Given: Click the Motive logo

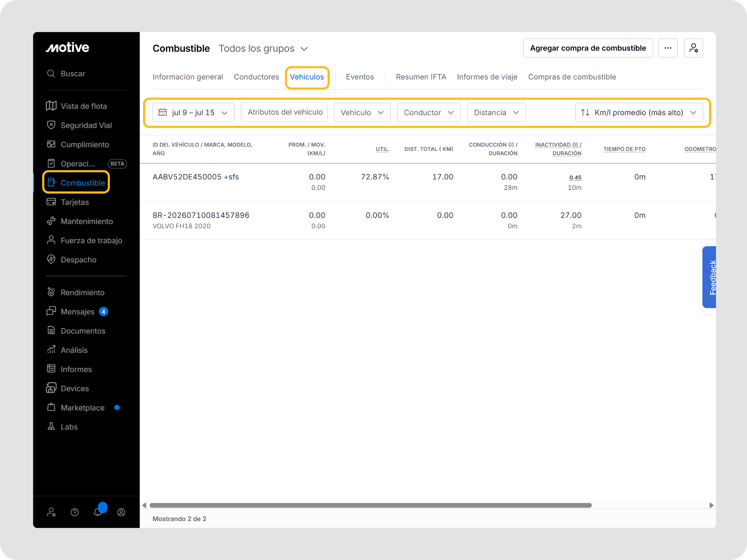Looking at the screenshot, I should (67, 47).
